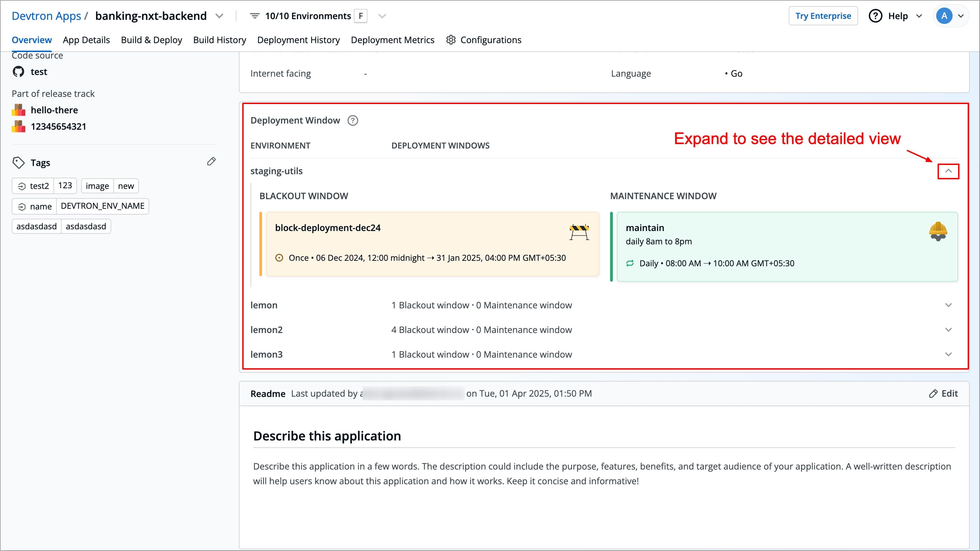Select the block-deployment-dec24 blackout card
980x551 pixels.
click(x=433, y=244)
